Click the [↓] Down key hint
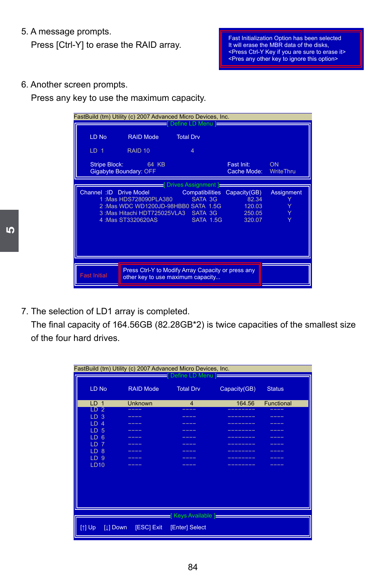 [x=115, y=527]
